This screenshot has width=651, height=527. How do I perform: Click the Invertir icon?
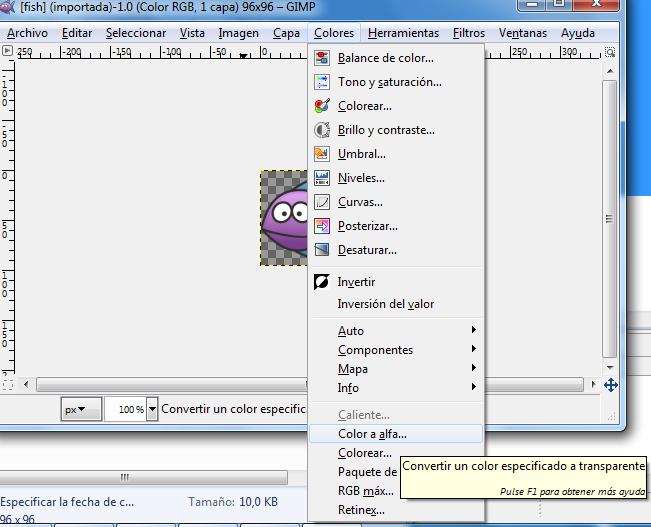pos(322,282)
